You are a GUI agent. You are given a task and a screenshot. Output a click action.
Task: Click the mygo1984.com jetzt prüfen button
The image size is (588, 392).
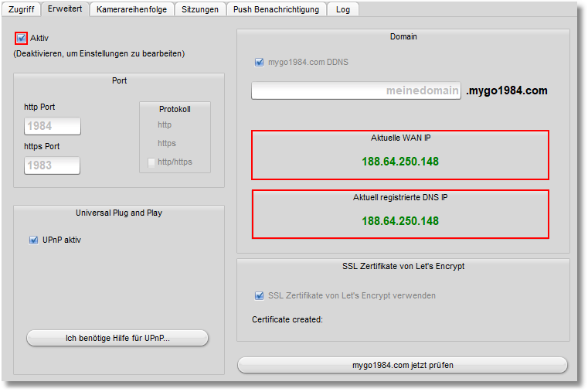402,365
